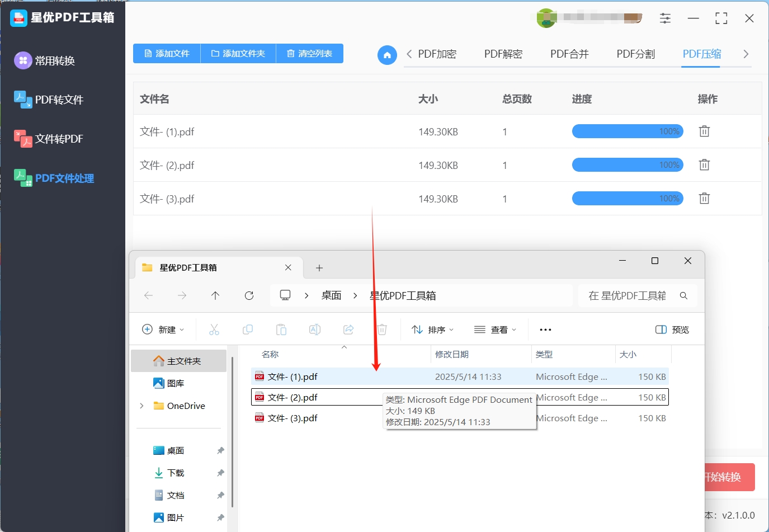Click the Cut scissors icon
The width and height of the screenshot is (769, 532).
coord(214,329)
